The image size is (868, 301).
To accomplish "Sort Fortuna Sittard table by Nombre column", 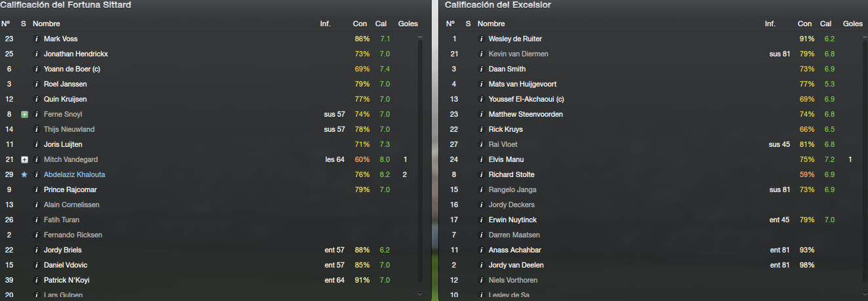I will pyautogui.click(x=46, y=24).
